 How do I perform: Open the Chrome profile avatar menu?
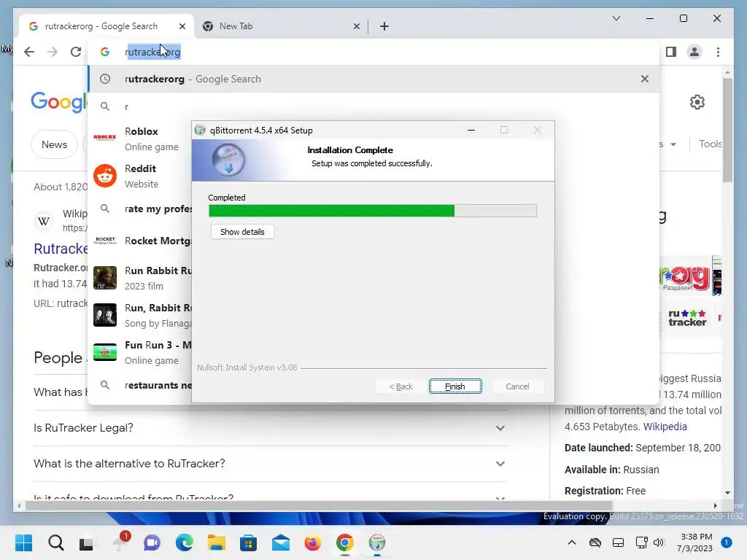tap(694, 52)
